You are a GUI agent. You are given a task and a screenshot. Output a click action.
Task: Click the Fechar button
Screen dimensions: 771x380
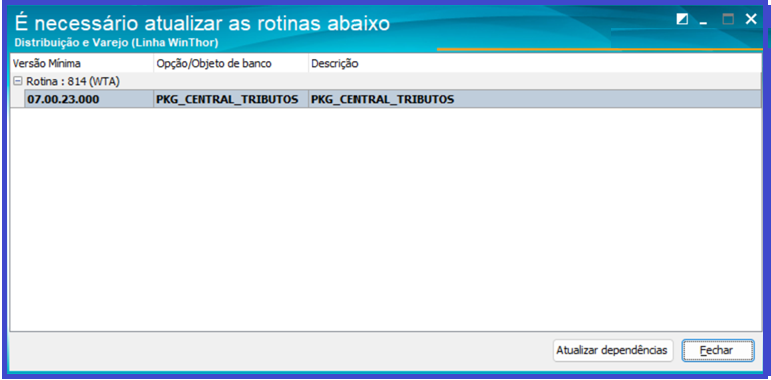pyautogui.click(x=717, y=351)
